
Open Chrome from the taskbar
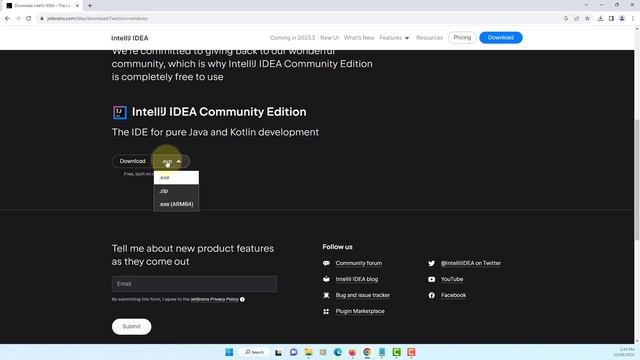pos(367,352)
